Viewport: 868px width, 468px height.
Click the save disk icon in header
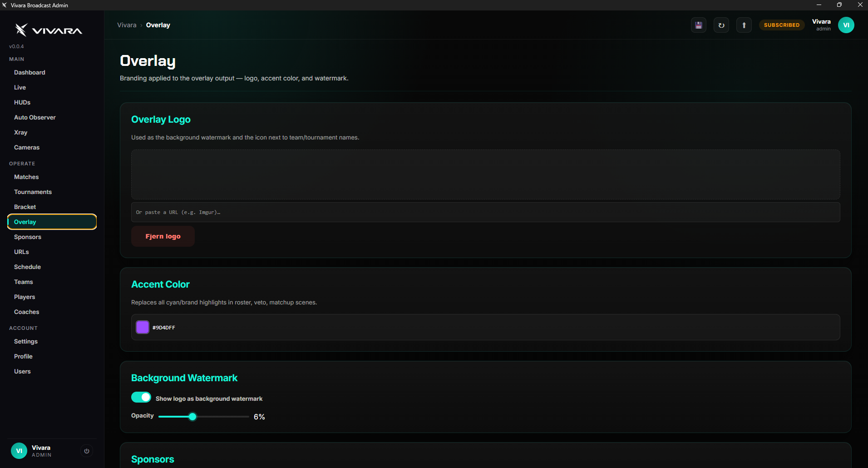tap(699, 25)
